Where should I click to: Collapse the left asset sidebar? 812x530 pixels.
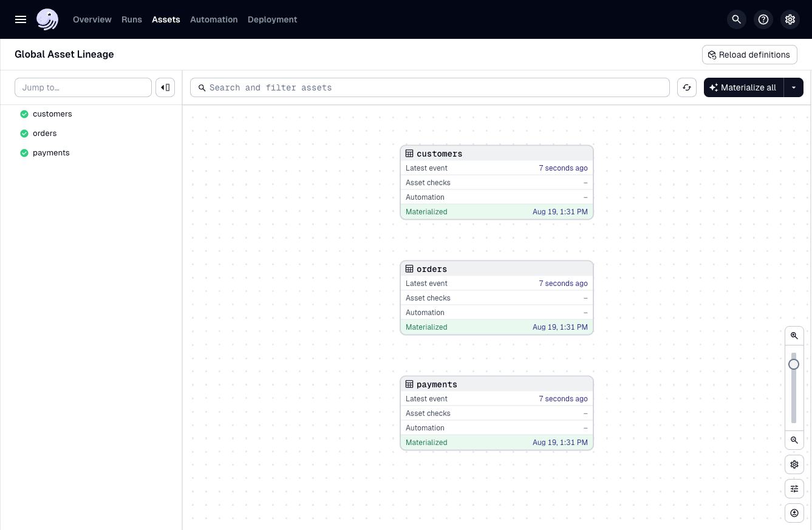[165, 87]
